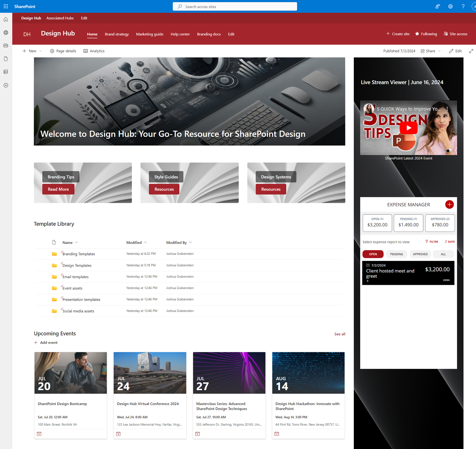Image resolution: width=476 pixels, height=449 pixels.
Task: Click the red plus to add expense
Action: pyautogui.click(x=449, y=205)
